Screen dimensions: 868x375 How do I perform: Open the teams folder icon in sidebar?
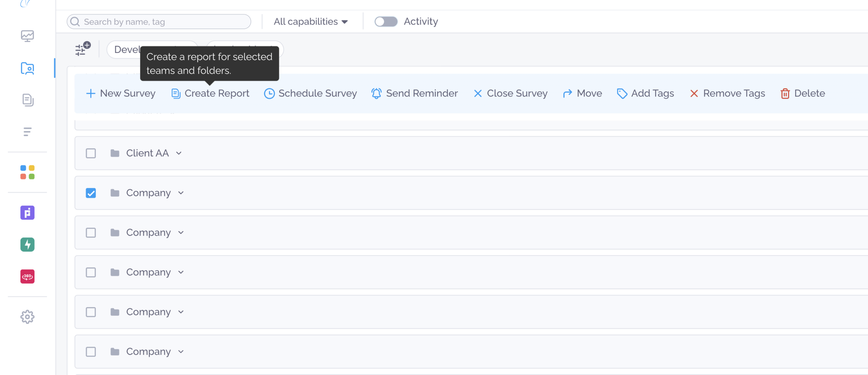(x=27, y=68)
